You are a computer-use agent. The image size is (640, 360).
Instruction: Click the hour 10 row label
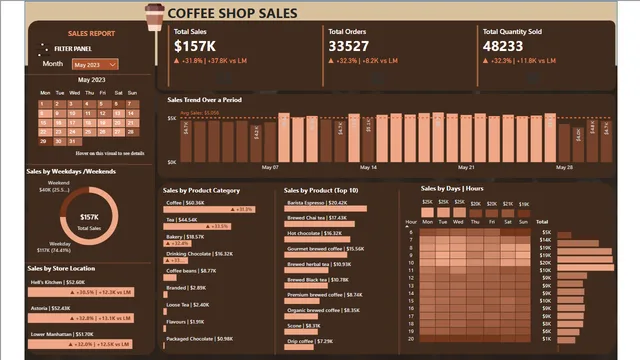click(411, 263)
